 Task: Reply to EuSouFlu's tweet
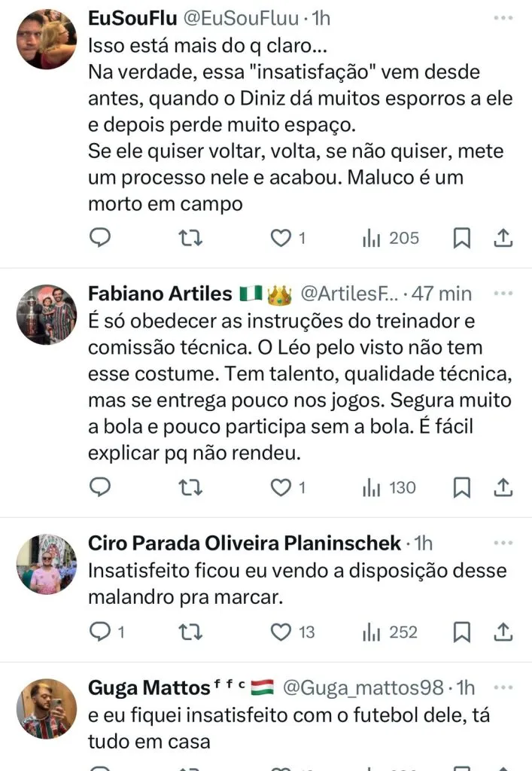[100, 239]
